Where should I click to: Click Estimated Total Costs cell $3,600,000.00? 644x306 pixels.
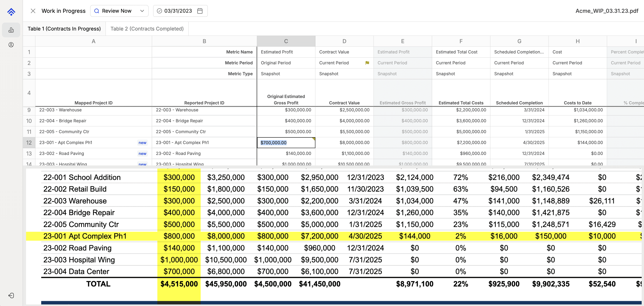tap(461, 121)
